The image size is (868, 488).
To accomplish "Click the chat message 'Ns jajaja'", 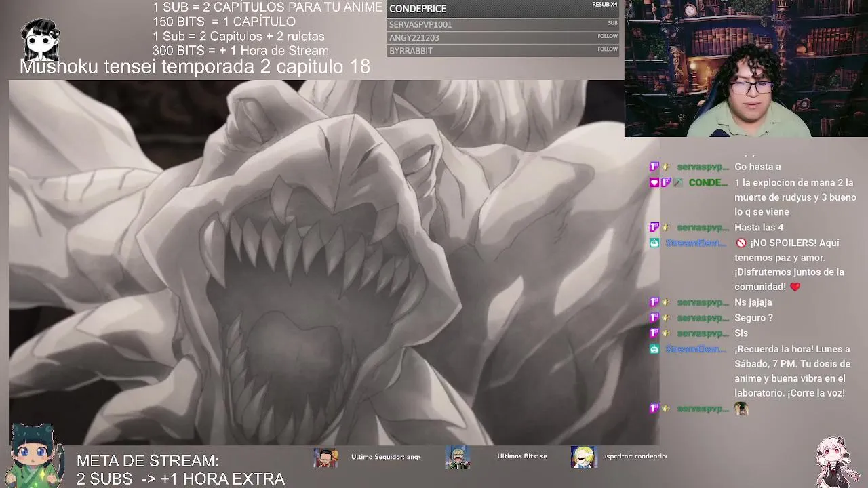I will 753,302.
